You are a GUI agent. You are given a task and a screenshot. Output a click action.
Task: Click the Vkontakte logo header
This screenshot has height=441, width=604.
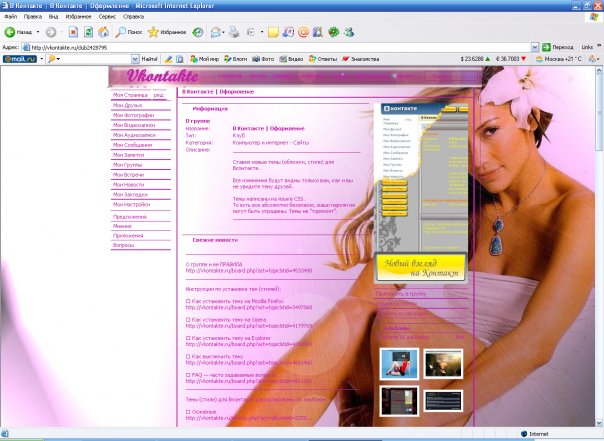point(162,75)
